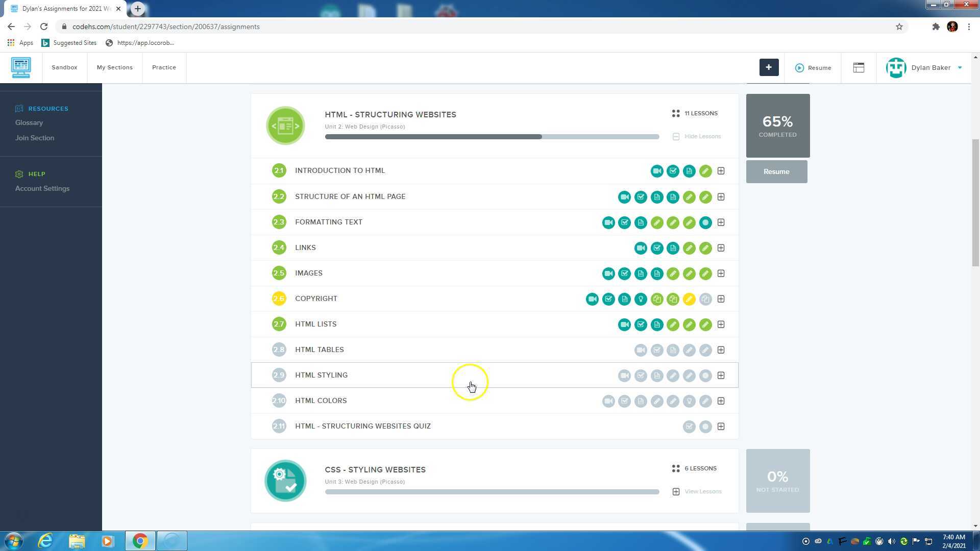
Task: Click the HTML unit progress bar
Action: click(x=492, y=137)
